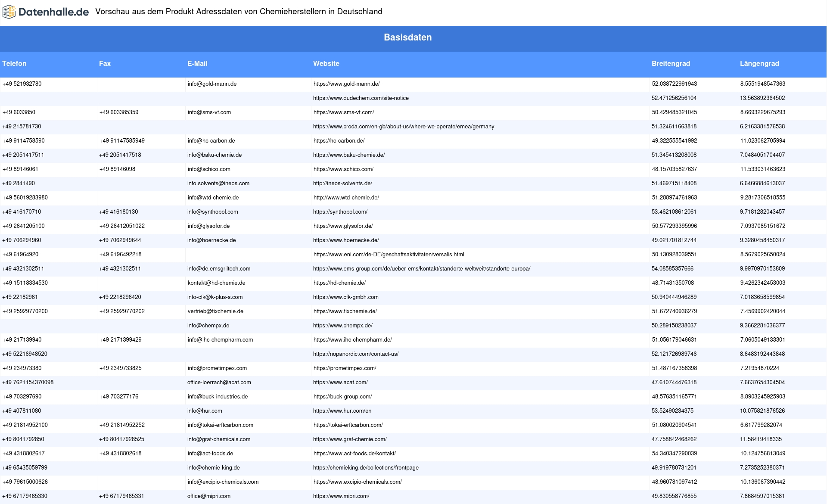827x504 pixels.
Task: Open the dudechem.com site-notice URL
Action: (x=361, y=98)
